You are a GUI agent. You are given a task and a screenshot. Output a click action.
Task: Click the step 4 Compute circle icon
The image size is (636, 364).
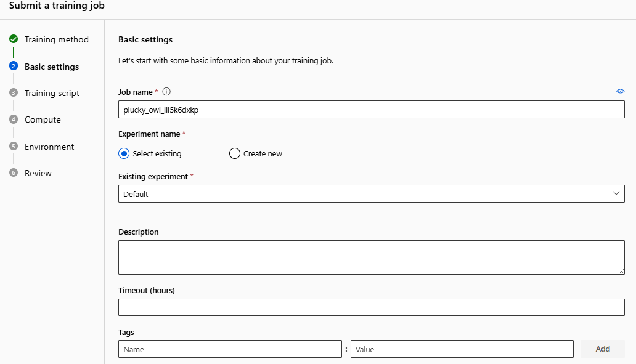[14, 119]
